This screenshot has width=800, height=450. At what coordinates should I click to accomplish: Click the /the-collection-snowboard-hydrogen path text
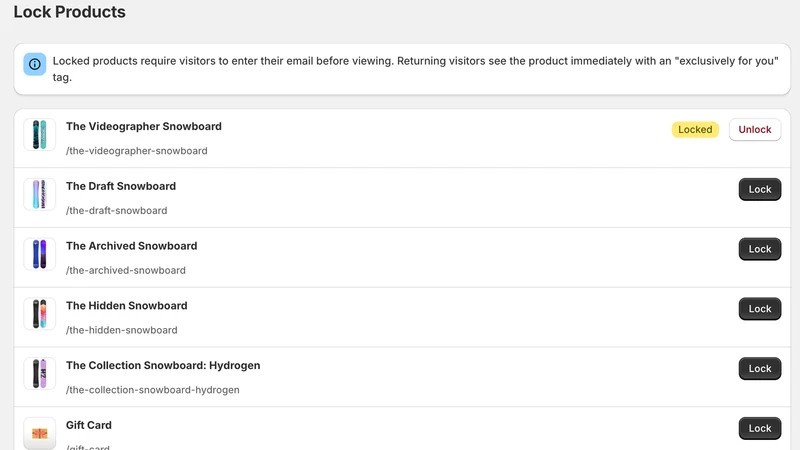point(153,390)
